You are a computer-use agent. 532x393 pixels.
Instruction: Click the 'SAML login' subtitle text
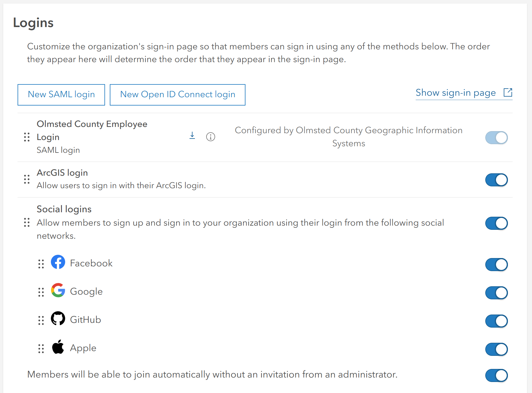(x=58, y=150)
